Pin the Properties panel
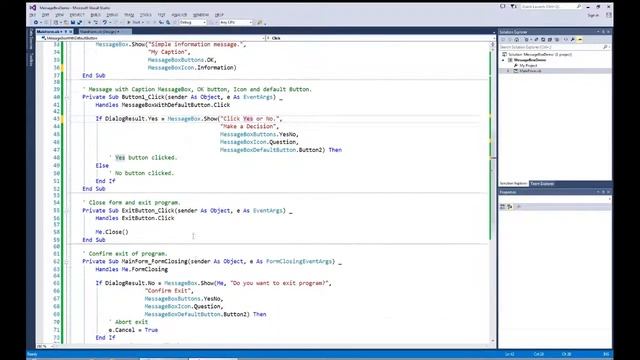 [603, 192]
